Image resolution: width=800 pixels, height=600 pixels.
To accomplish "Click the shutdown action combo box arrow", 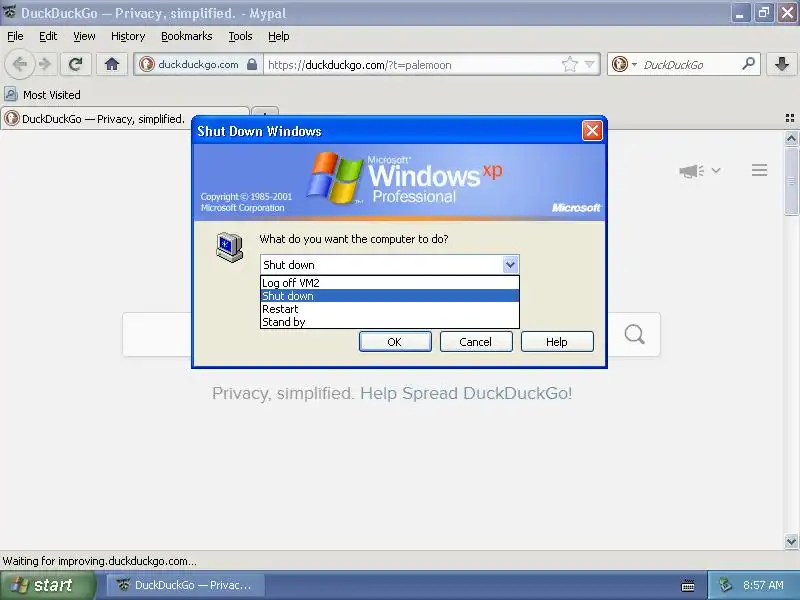I will point(510,265).
